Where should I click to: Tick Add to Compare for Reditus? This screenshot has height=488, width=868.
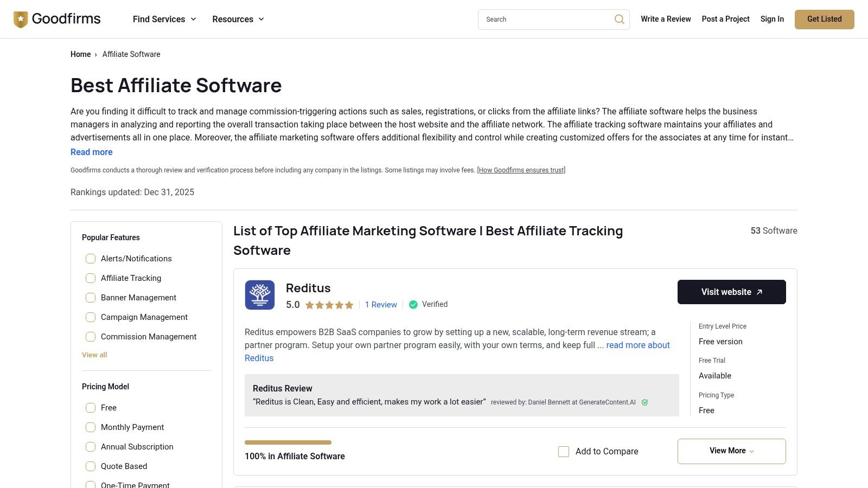[564, 451]
